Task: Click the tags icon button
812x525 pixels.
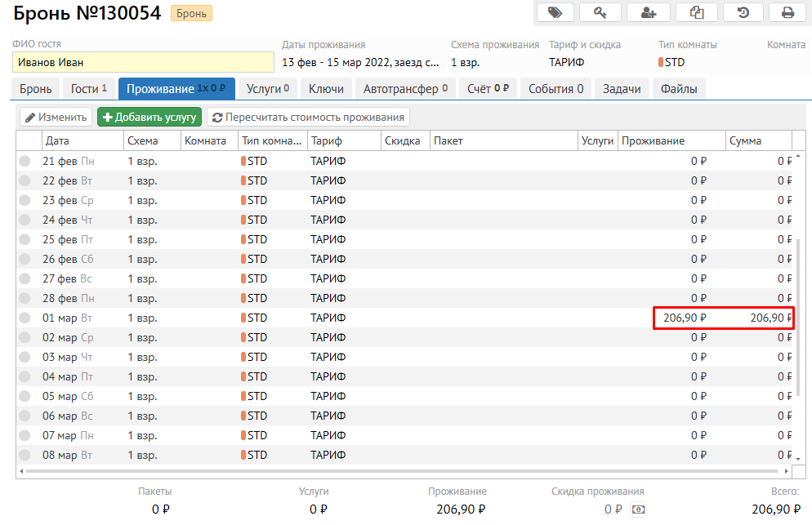Action: point(555,12)
